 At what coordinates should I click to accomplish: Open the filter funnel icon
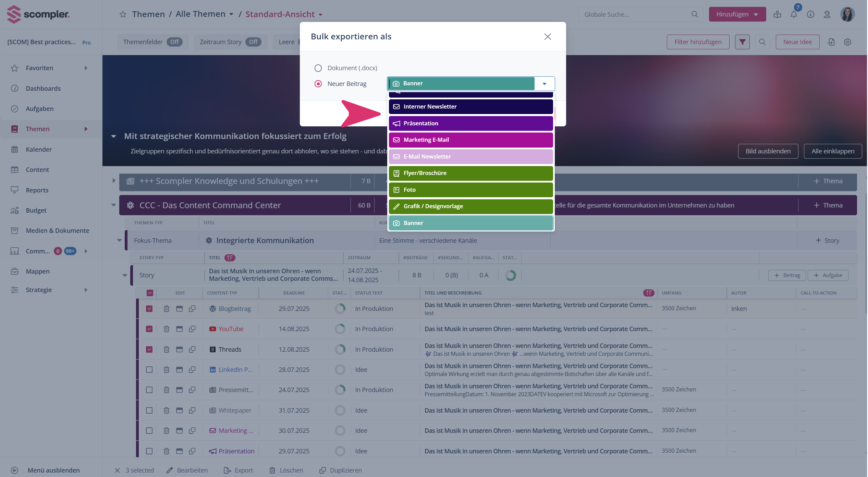[742, 42]
